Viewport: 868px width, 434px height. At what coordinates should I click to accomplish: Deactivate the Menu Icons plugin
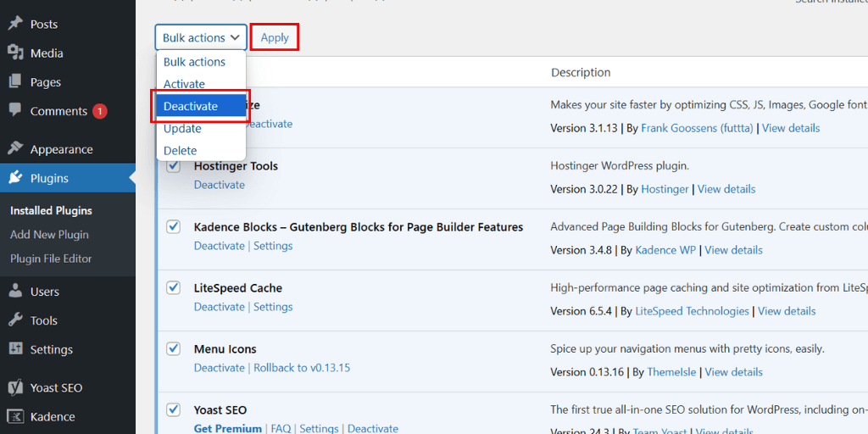click(220, 368)
